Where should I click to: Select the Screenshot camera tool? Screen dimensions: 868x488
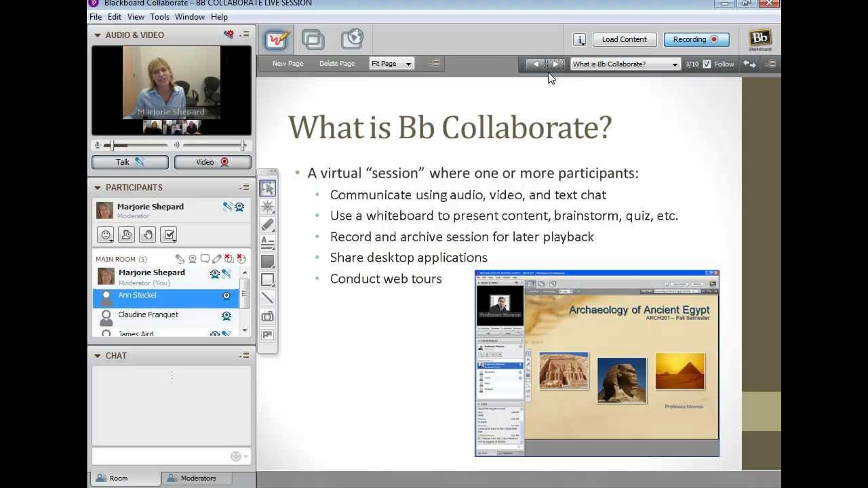click(268, 317)
